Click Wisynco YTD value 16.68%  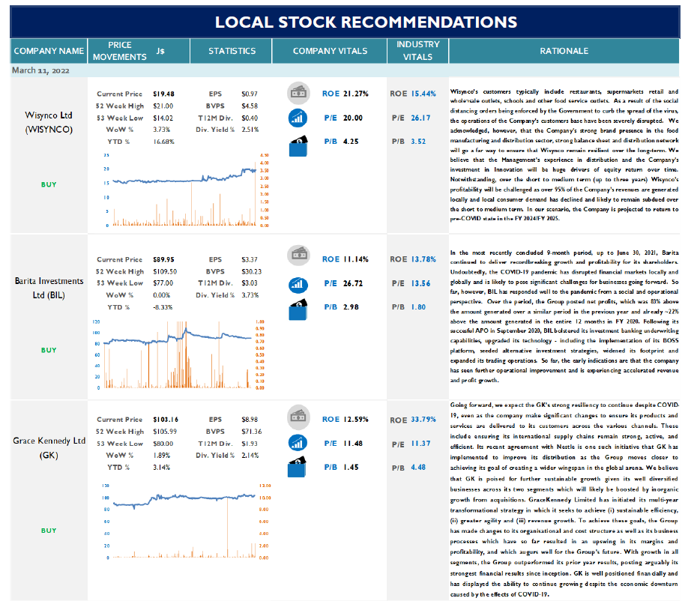163,142
